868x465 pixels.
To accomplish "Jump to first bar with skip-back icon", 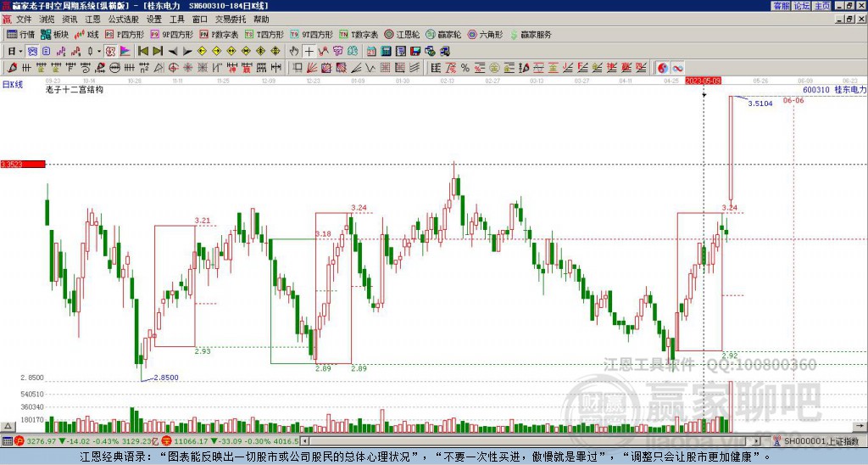I will click(142, 52).
